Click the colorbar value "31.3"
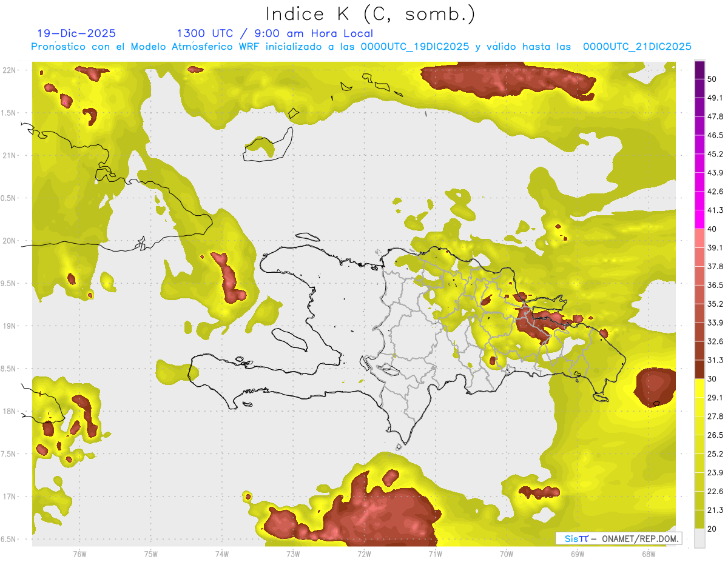The width and height of the screenshot is (728, 562). [715, 360]
